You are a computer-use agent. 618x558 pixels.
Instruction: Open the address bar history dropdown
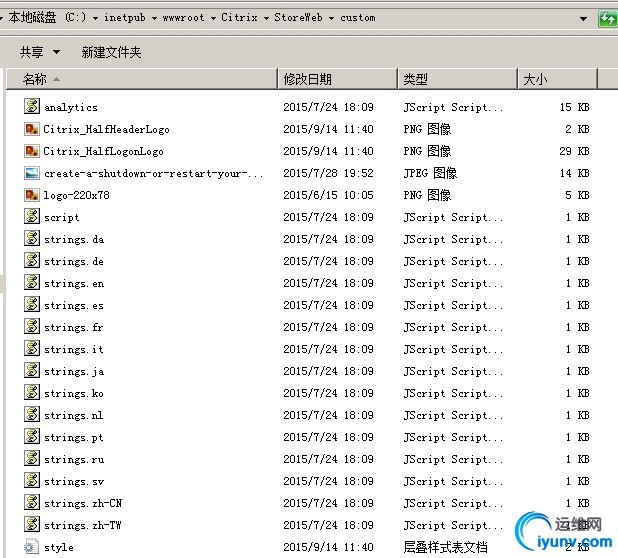coord(583,18)
